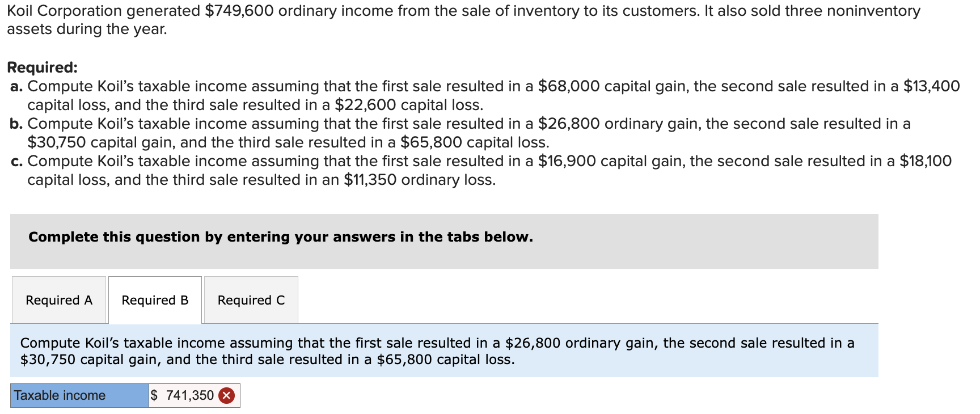This screenshot has height=414, width=980.
Task: Switch to the Required A tab
Action: [58, 299]
